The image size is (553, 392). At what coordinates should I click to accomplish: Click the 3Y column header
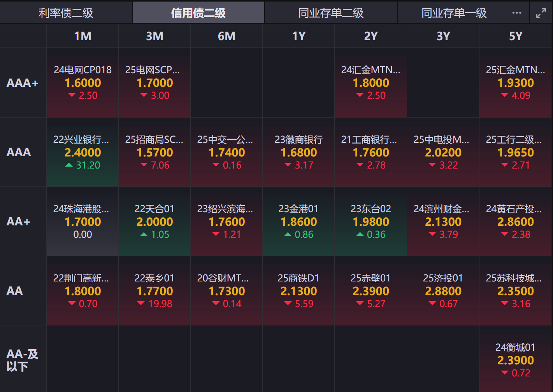[x=443, y=36]
